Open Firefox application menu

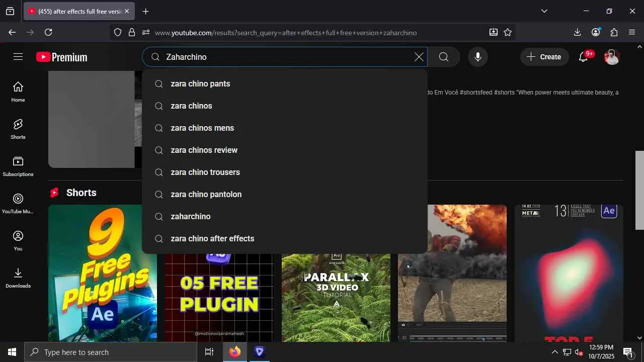[632, 32]
